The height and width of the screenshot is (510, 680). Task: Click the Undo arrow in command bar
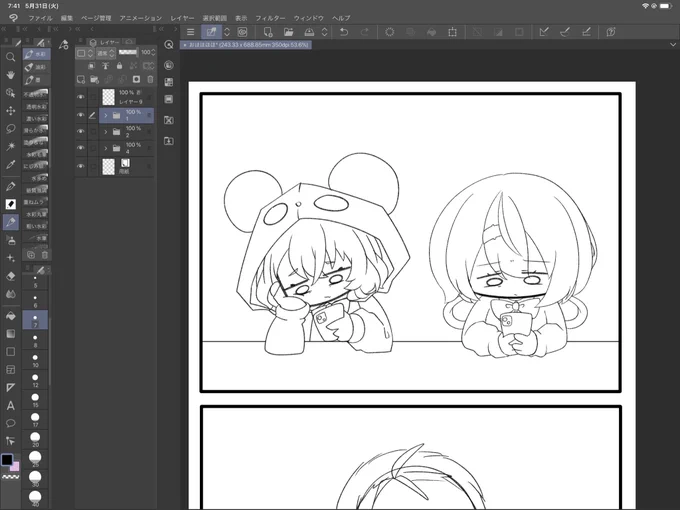pyautogui.click(x=344, y=32)
